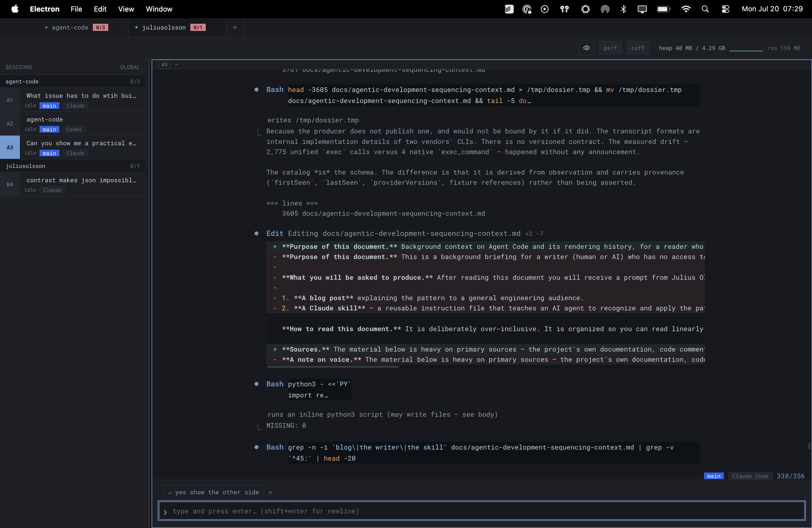Open display mirroring menu bar icon
Image resolution: width=812 pixels, height=528 pixels.
coord(642,9)
